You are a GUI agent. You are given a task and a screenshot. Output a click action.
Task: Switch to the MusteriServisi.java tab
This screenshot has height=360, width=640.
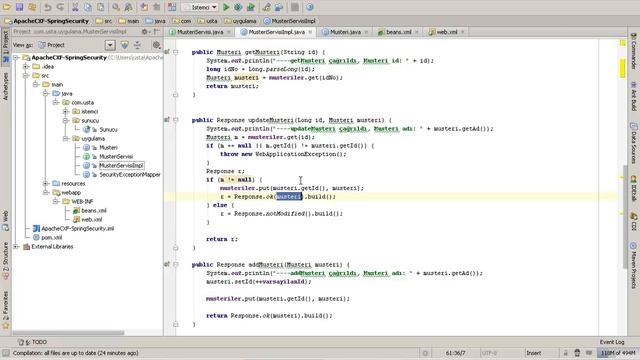click(x=200, y=32)
